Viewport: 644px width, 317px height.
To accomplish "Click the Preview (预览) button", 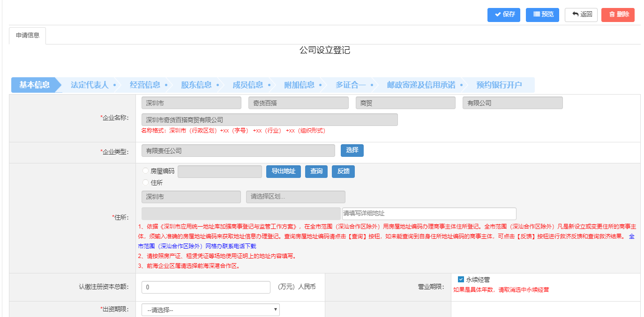I will pos(542,15).
